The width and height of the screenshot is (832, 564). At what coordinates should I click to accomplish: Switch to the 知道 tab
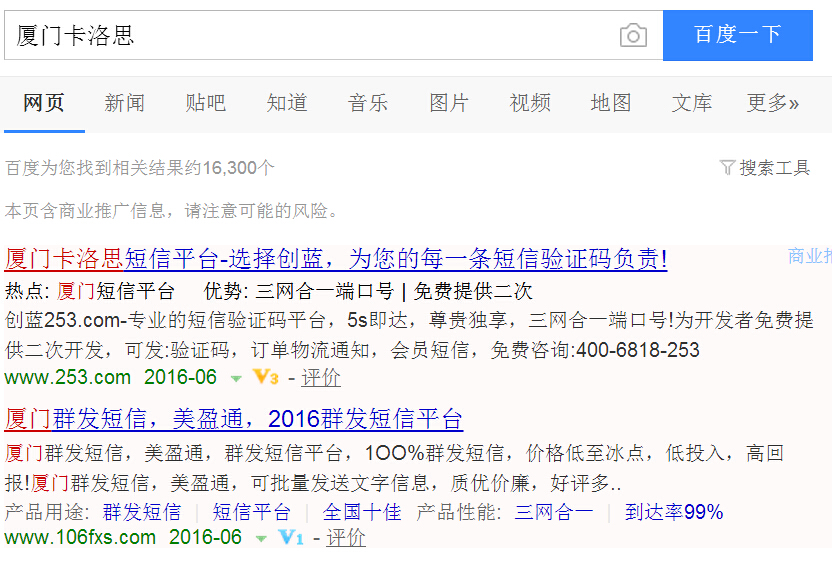[287, 103]
